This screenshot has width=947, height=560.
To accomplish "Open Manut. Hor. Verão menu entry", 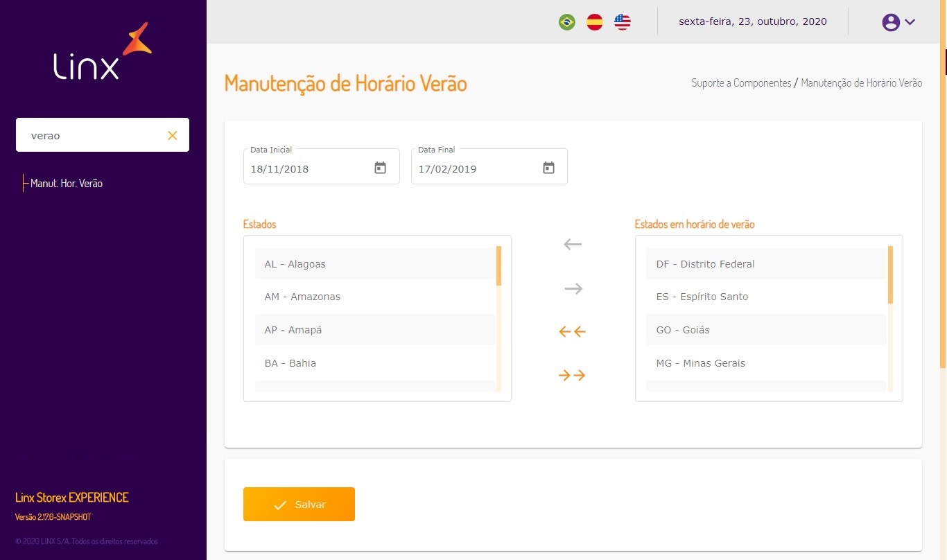I will point(67,184).
